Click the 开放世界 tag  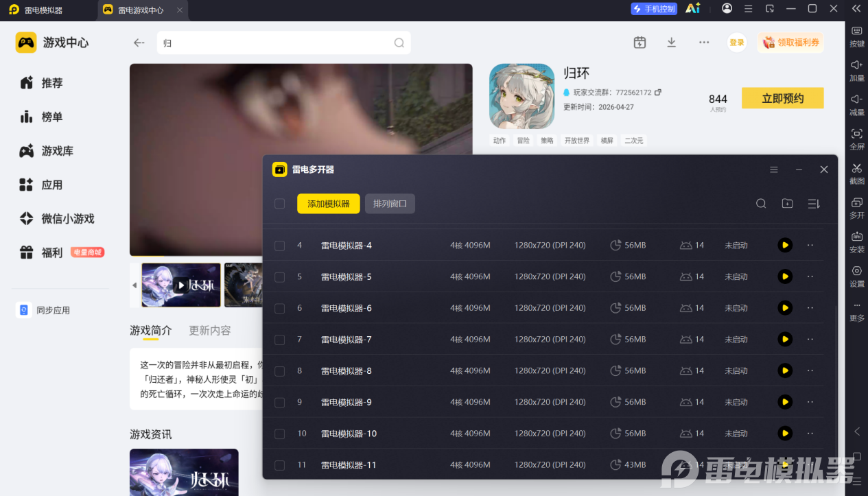click(x=577, y=141)
